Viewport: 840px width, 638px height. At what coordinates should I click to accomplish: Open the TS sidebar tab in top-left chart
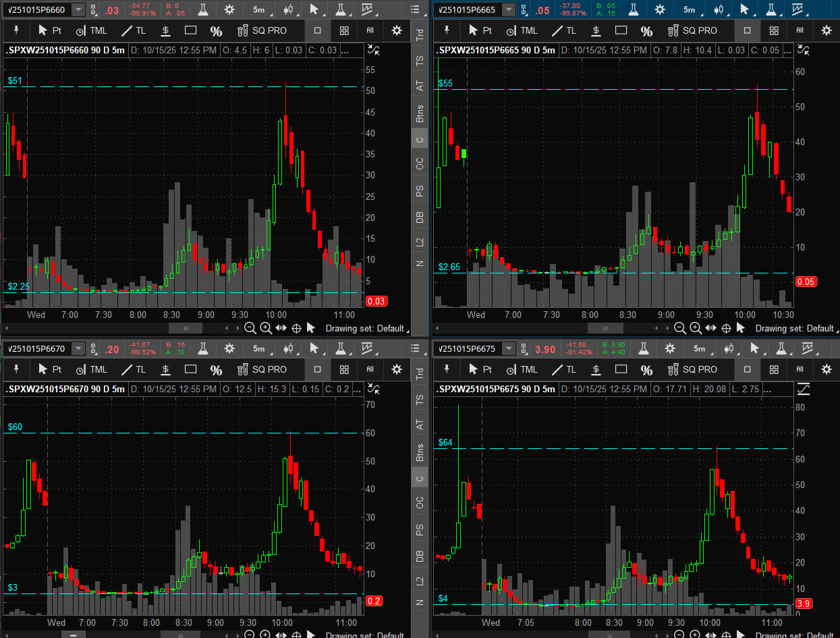(x=420, y=61)
